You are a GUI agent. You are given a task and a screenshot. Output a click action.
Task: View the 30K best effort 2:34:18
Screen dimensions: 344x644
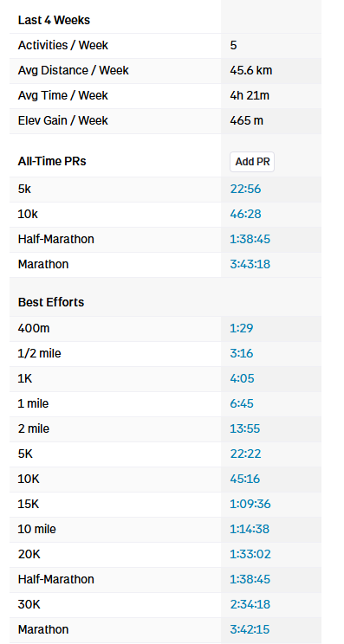[250, 604]
